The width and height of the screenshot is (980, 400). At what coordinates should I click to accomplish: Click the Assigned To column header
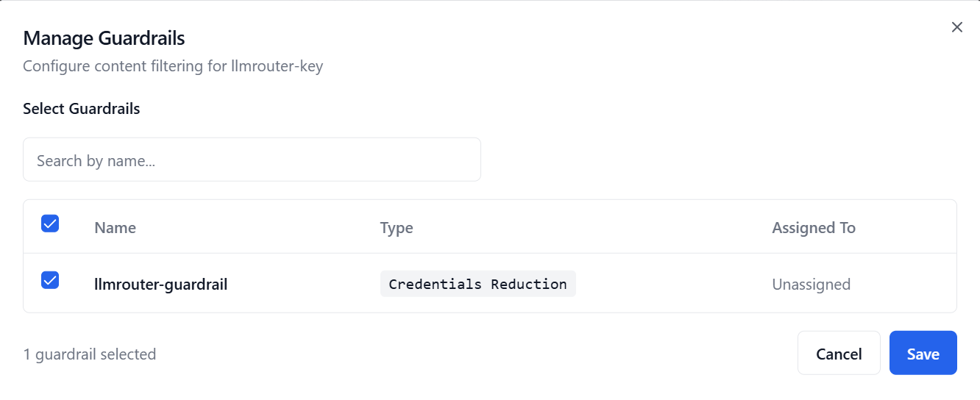[813, 228]
